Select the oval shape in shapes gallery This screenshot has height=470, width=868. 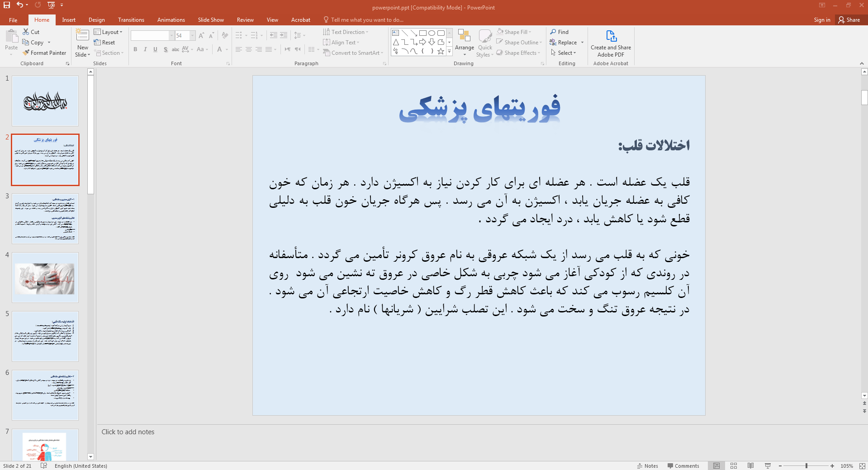point(432,33)
